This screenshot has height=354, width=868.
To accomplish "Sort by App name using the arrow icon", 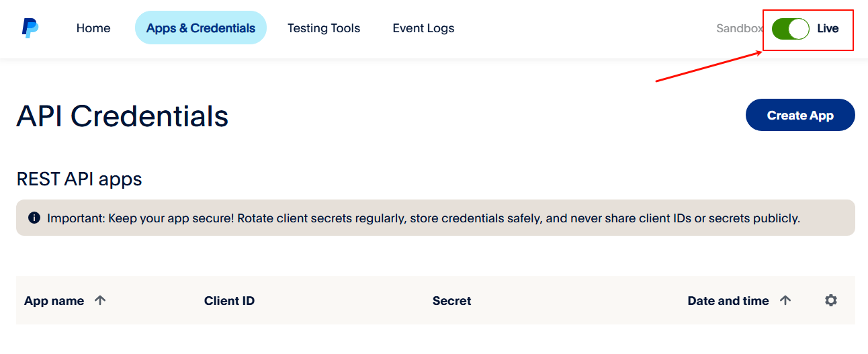I will click(x=100, y=300).
